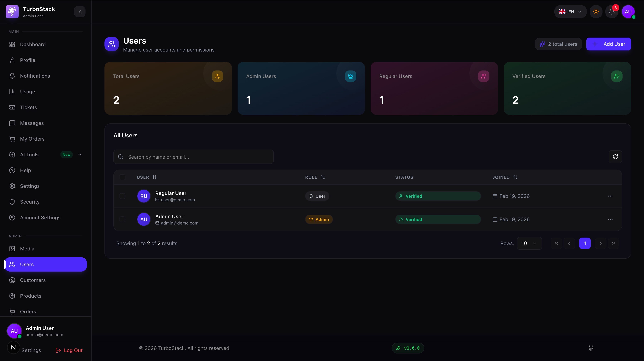Open the EN language dropdown

[570, 12]
